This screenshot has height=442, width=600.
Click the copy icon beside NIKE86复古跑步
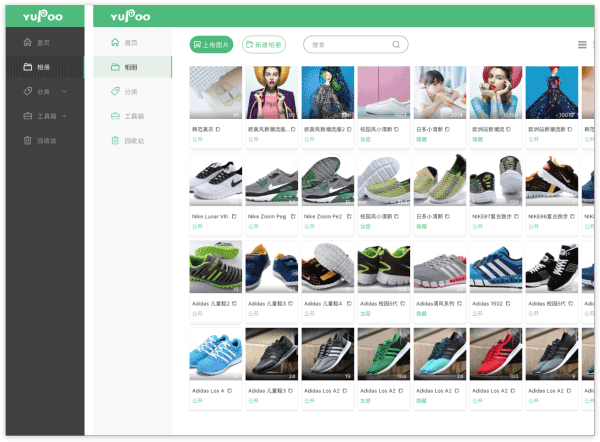pyautogui.click(x=572, y=217)
